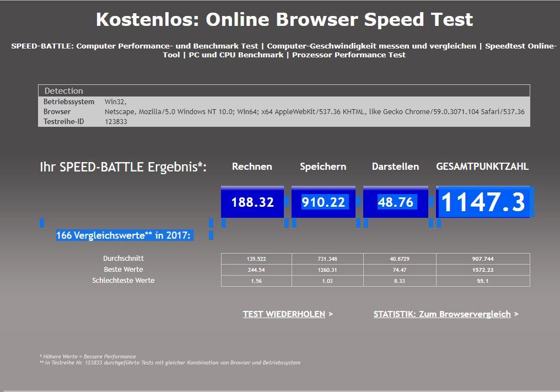Click 'Ihr SPEED-BATTLE Ergebnis*:' heading

click(123, 167)
